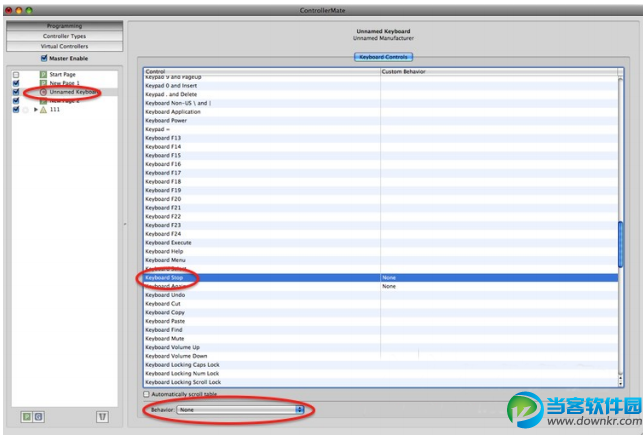Image resolution: width=643 pixels, height=435 pixels.
Task: Switch to the Programming section
Action: (64, 26)
